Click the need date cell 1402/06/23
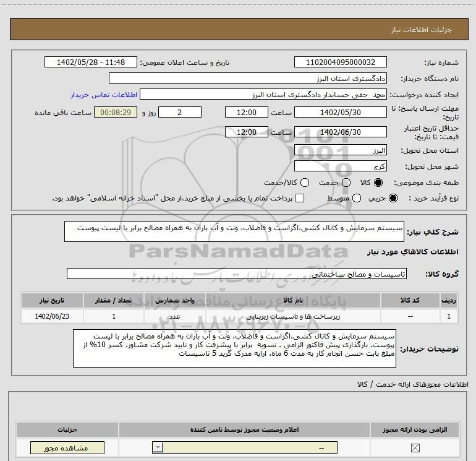 click(x=52, y=316)
